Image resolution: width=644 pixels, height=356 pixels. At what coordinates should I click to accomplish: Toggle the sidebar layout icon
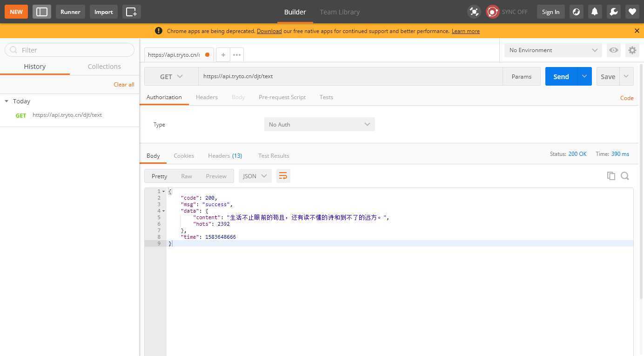42,12
